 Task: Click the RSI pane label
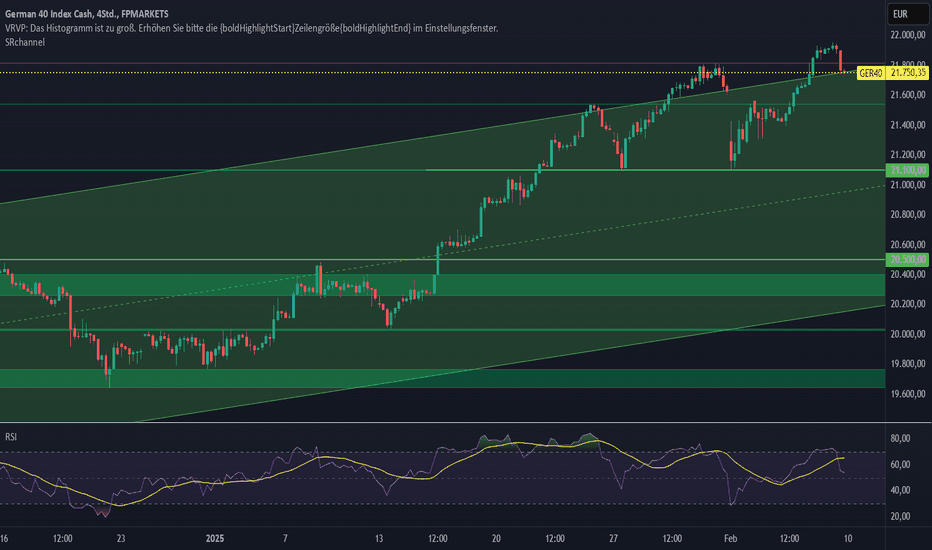(11, 437)
